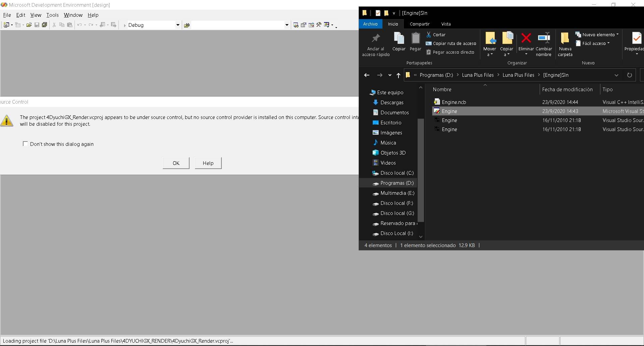644x346 pixels.
Task: Click the navigation pane scroll down arrow
Action: point(421,237)
